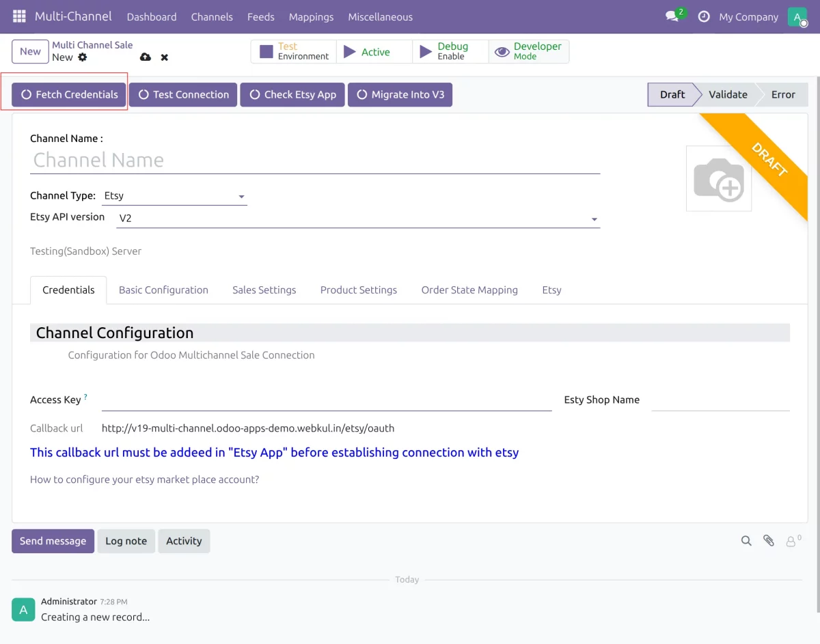Image resolution: width=820 pixels, height=644 pixels.
Task: Discard changes with the X icon
Action: 165,57
